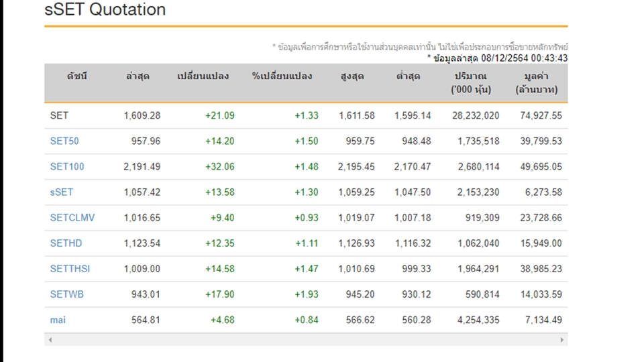Click the เปลี่ยนแปลง column header

tap(203, 76)
